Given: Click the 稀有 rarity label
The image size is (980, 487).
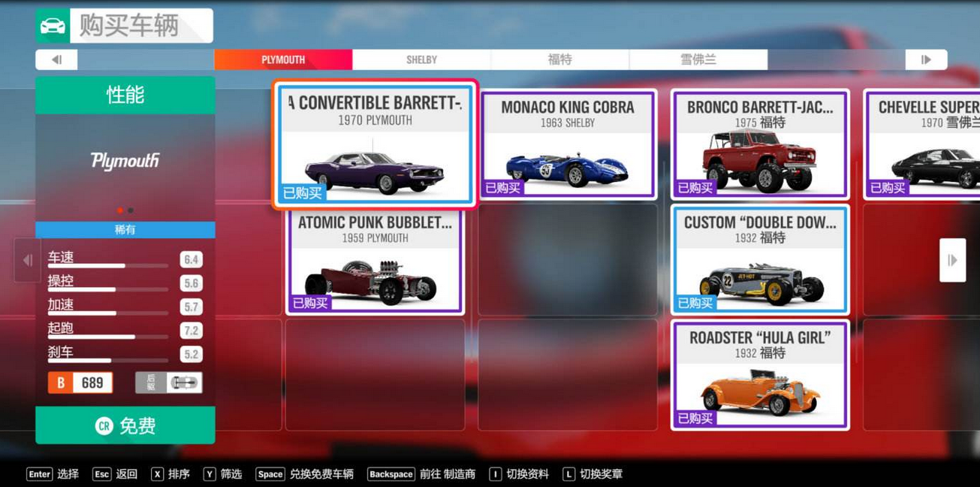Looking at the screenshot, I should click(x=125, y=230).
